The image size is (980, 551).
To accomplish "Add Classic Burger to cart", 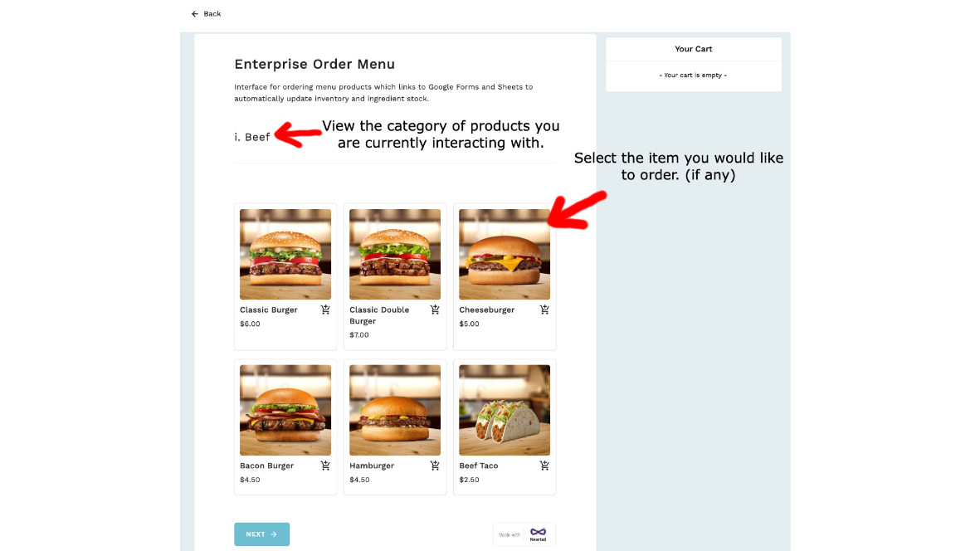I will [325, 310].
